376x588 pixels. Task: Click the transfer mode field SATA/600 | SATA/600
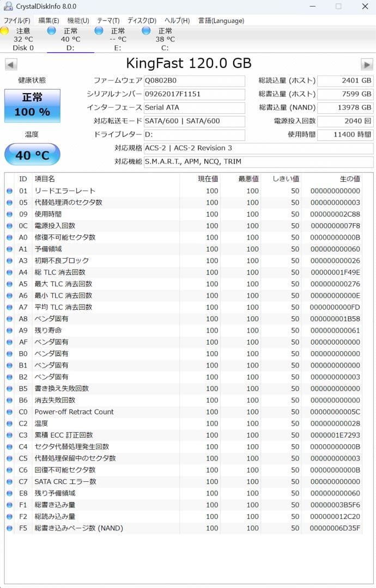coord(195,121)
